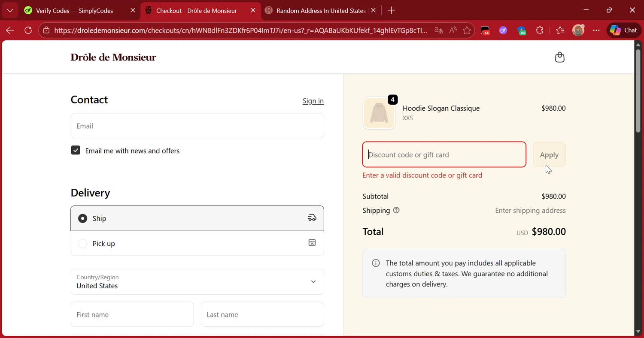The width and height of the screenshot is (644, 338).
Task: Open the green US-badged extension icon
Action: click(522, 30)
